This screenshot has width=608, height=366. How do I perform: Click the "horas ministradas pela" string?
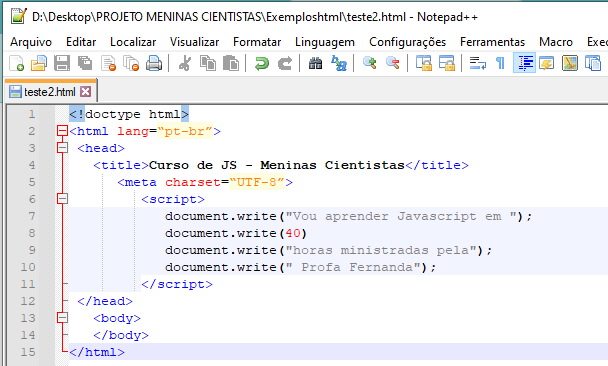click(382, 250)
